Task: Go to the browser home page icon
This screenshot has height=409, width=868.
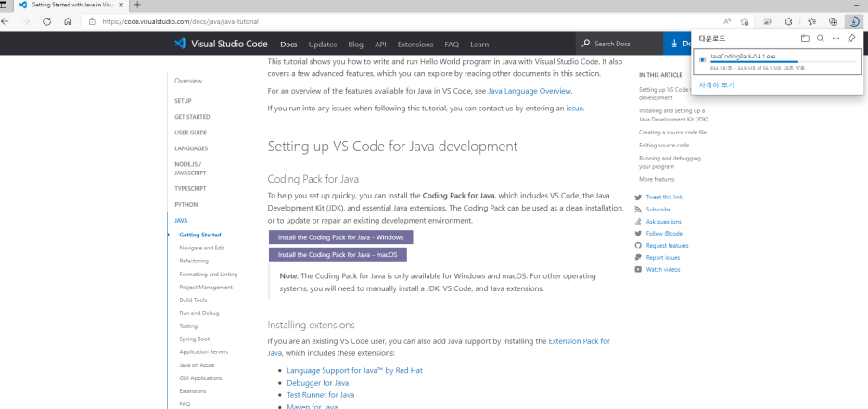Action: [68, 21]
